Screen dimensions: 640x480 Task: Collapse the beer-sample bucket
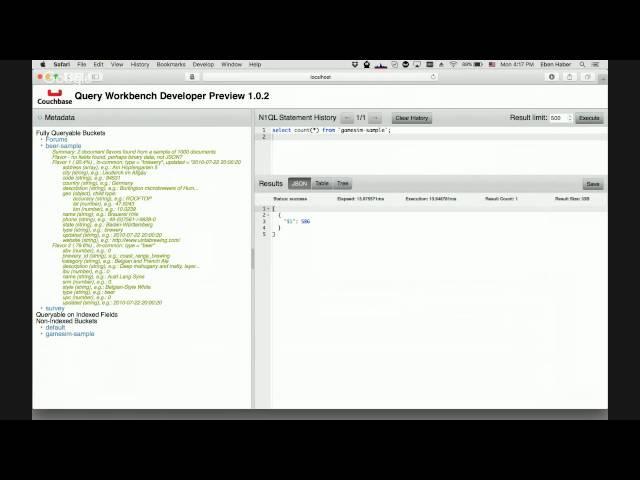click(x=63, y=146)
